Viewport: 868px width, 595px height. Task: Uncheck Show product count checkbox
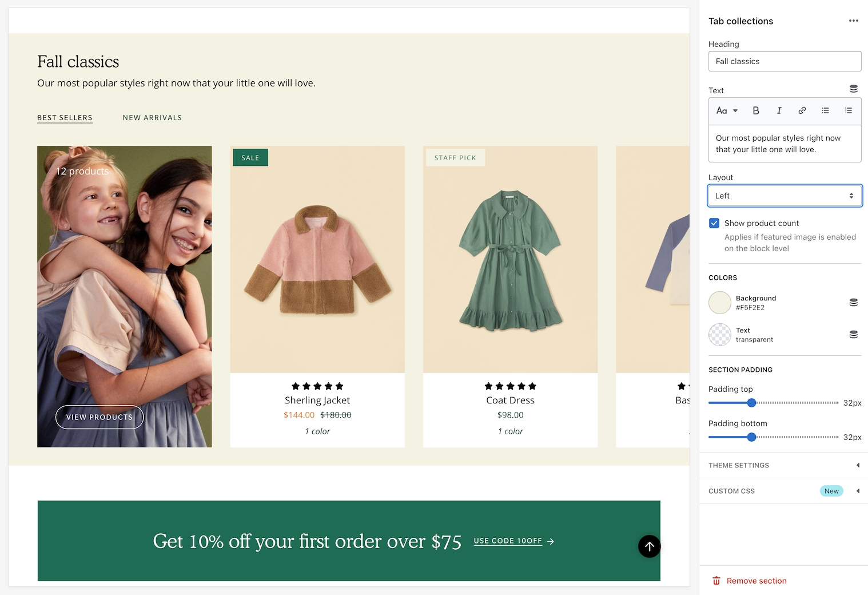click(714, 223)
